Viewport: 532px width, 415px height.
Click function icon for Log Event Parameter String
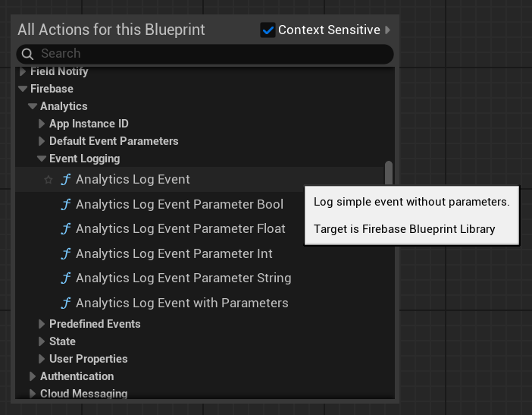pos(66,278)
